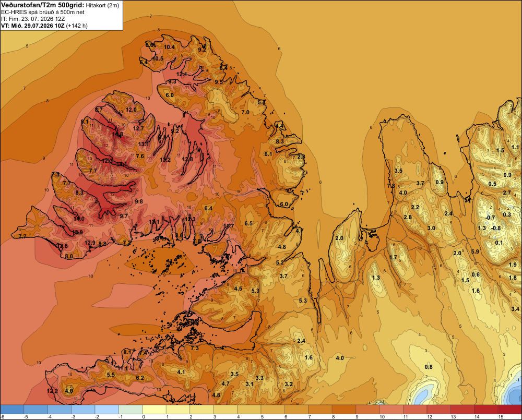Select the negative reading -0.8

[x=496, y=228]
